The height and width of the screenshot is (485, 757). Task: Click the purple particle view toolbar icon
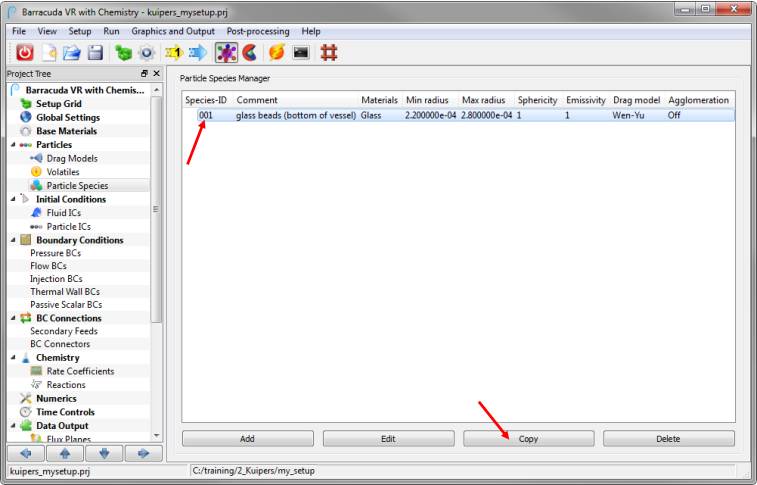pos(226,53)
